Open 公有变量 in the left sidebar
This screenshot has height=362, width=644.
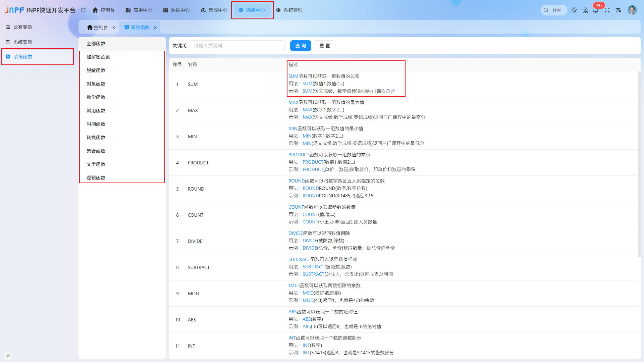coord(23,27)
